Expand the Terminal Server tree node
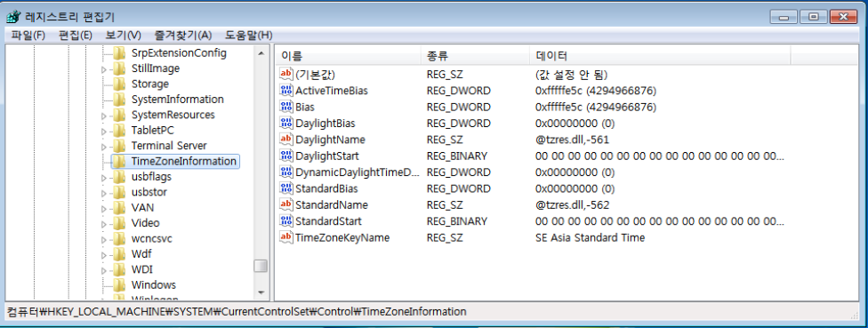The height and width of the screenshot is (328, 868). point(104,147)
